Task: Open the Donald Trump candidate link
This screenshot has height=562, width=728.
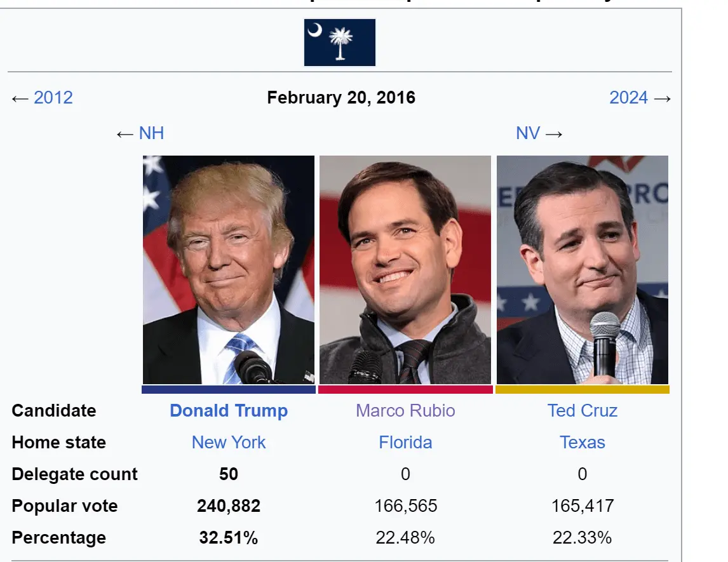Action: [x=229, y=411]
